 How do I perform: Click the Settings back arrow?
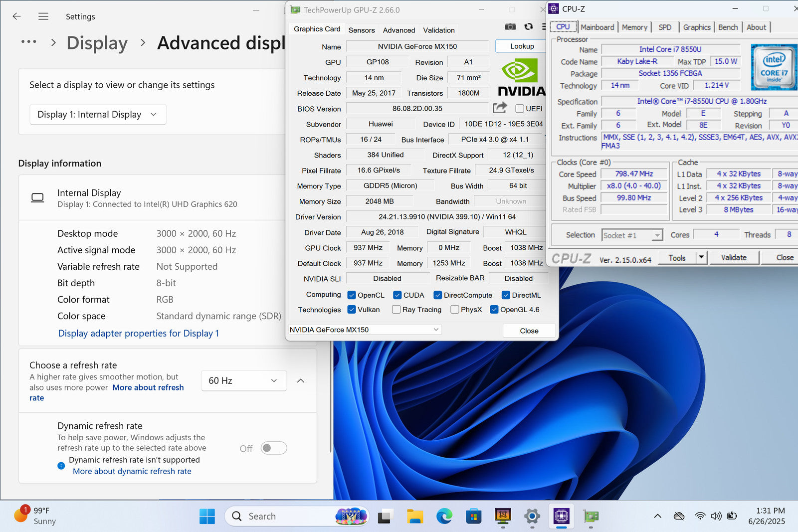coord(16,16)
